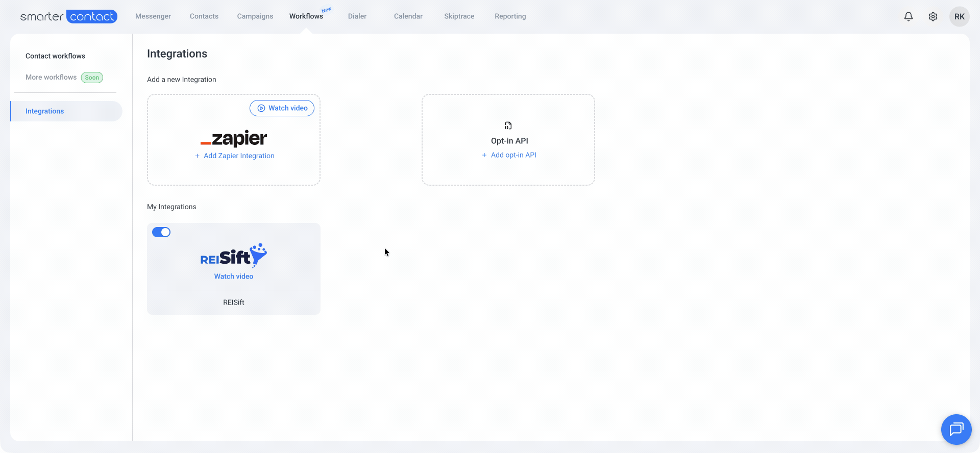Select the Workflows tab

[306, 16]
